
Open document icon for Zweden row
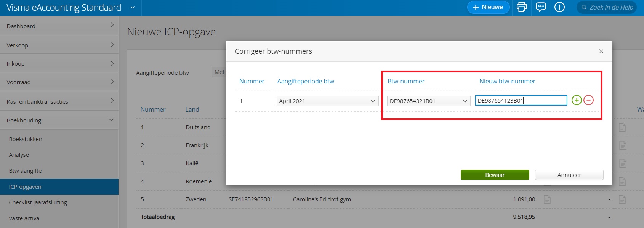click(x=547, y=199)
